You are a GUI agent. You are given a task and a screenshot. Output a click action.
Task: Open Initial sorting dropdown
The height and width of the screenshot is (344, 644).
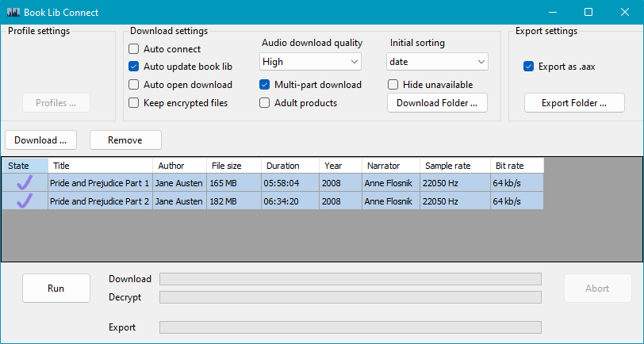438,62
